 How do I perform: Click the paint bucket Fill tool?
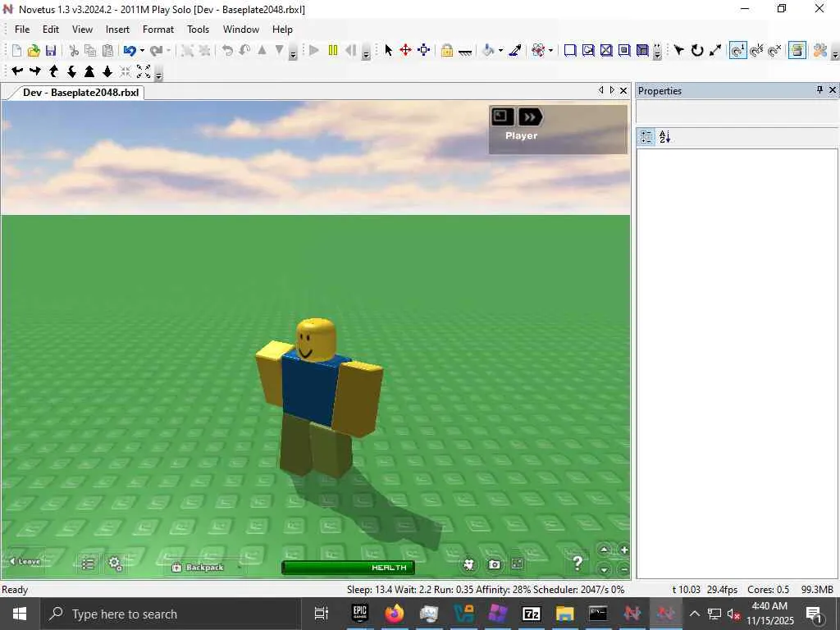click(x=488, y=50)
